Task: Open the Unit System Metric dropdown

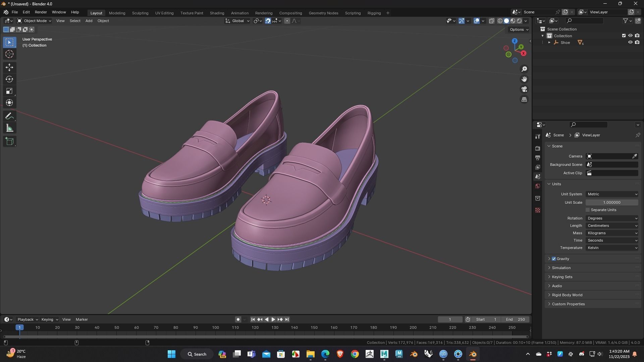Action: pos(612,194)
